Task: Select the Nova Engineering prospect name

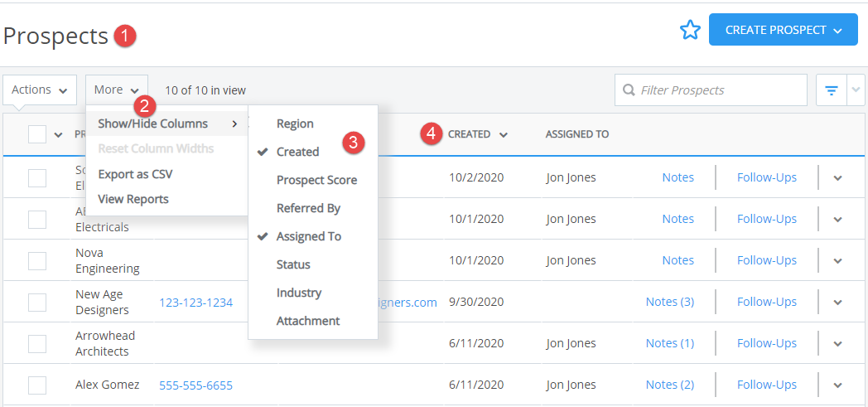Action: click(108, 261)
